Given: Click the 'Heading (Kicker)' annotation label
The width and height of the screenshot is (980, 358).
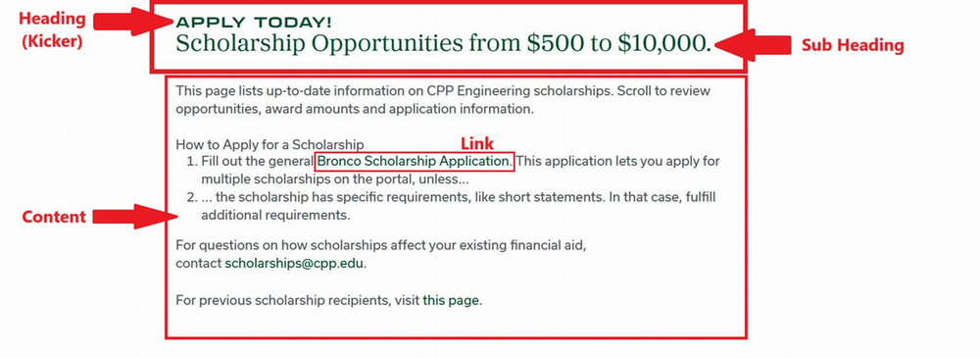Looking at the screenshot, I should tap(53, 30).
